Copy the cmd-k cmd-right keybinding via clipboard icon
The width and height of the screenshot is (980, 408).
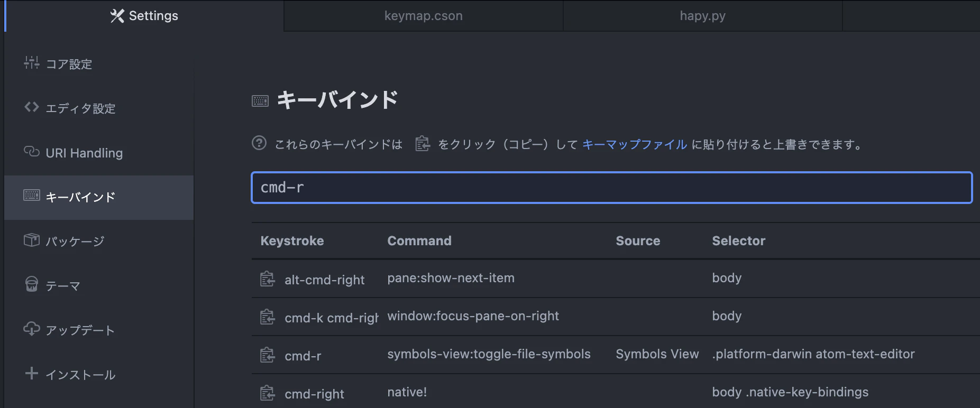pyautogui.click(x=268, y=317)
